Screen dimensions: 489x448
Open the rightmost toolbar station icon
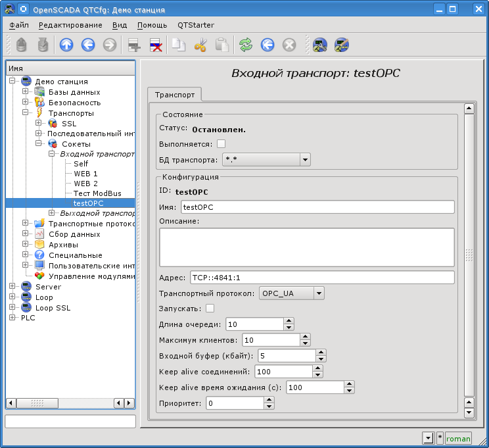[341, 45]
